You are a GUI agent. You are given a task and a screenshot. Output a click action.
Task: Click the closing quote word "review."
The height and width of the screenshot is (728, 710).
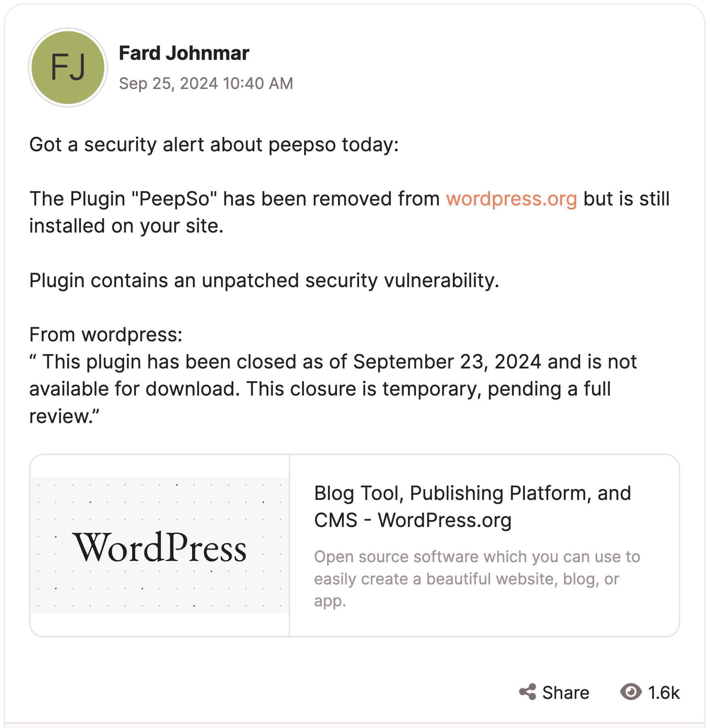click(x=64, y=416)
